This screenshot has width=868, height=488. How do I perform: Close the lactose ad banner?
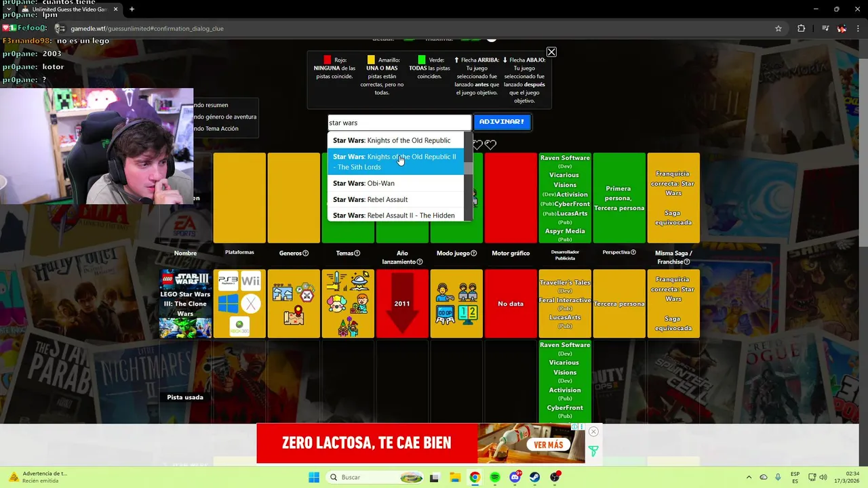click(593, 432)
